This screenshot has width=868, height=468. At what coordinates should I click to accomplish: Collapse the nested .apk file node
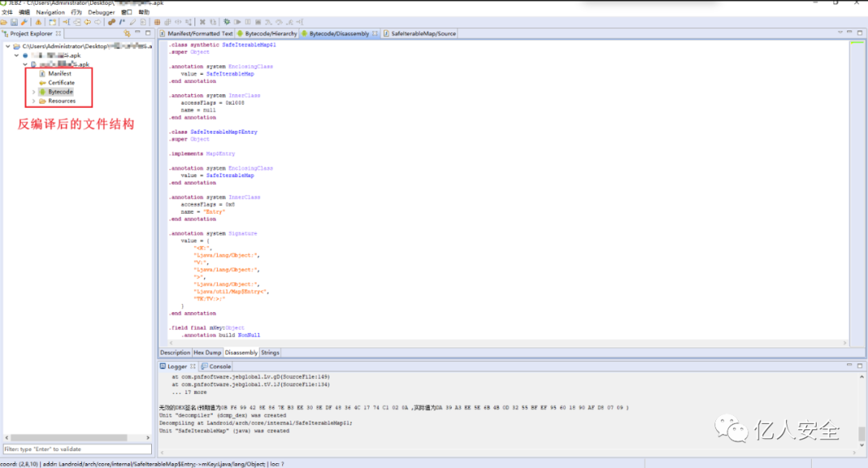point(25,64)
